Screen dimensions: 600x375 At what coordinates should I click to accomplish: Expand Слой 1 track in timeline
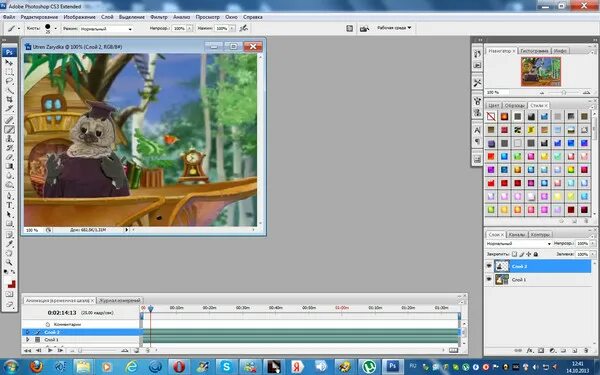coord(28,339)
